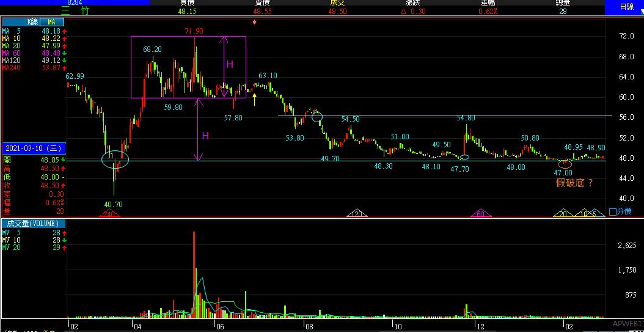Click the 假破底？ annotation text

pos(574,182)
